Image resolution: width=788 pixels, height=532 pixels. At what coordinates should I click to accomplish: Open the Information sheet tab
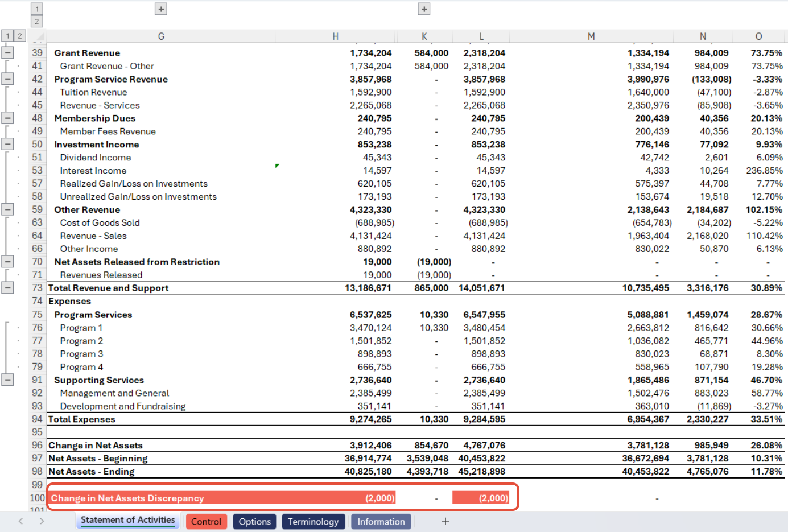(381, 522)
